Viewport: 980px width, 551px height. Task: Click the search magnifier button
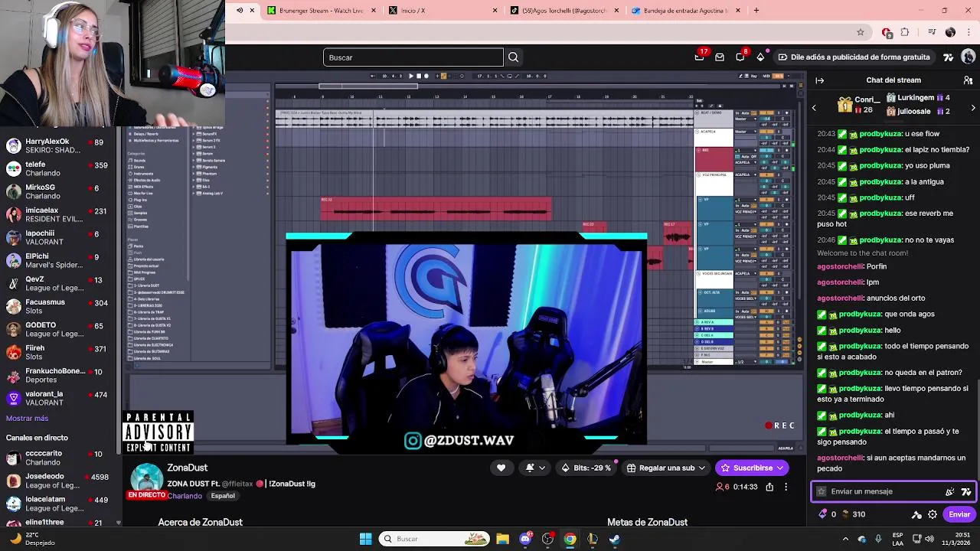pyautogui.click(x=513, y=57)
